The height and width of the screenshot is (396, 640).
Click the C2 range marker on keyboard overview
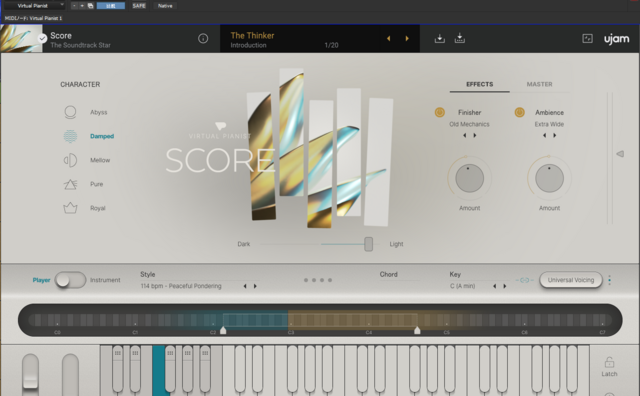(x=223, y=330)
